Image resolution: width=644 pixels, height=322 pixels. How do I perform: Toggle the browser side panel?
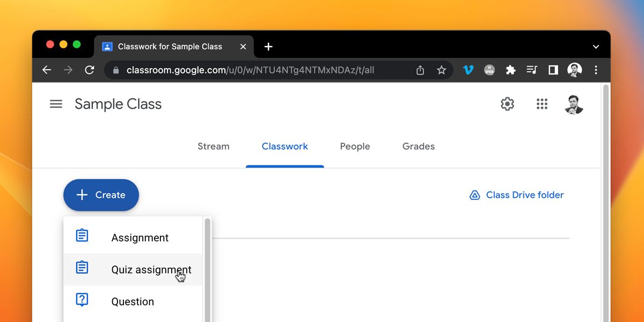(553, 70)
